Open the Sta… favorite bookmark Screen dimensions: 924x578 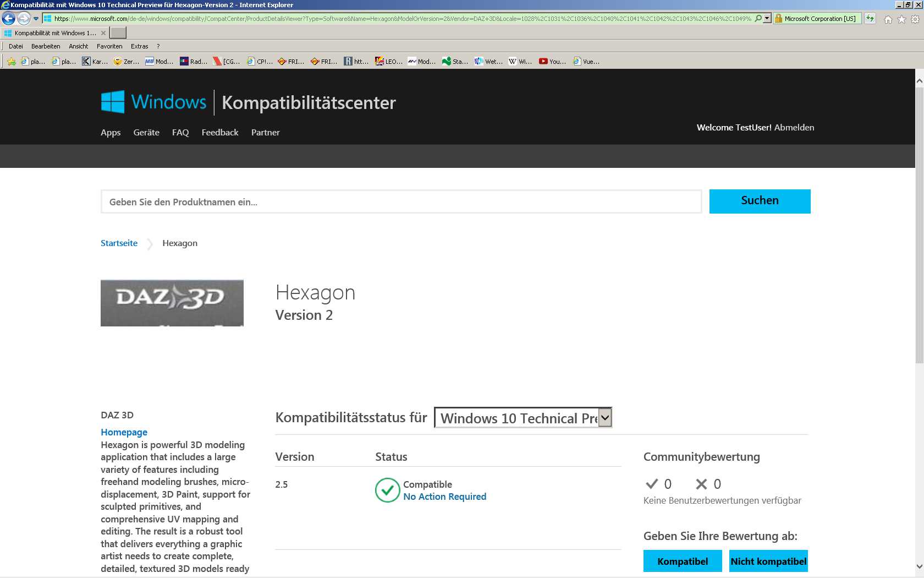[x=455, y=62]
